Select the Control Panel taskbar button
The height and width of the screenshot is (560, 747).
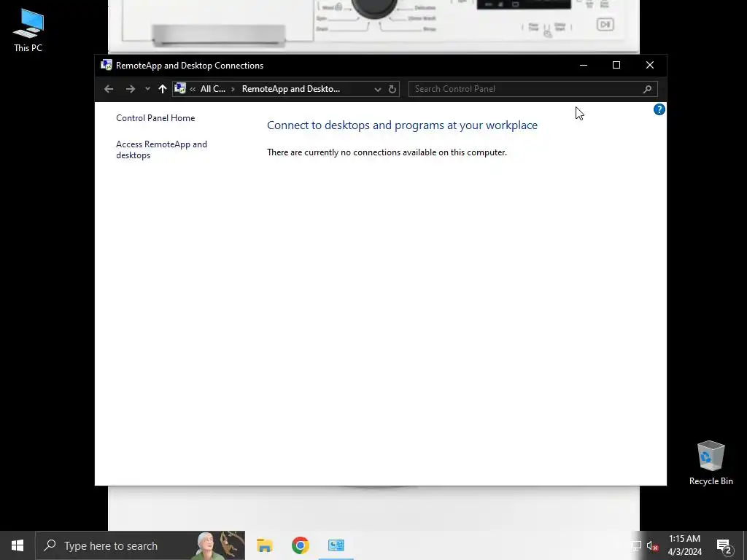[336, 545]
